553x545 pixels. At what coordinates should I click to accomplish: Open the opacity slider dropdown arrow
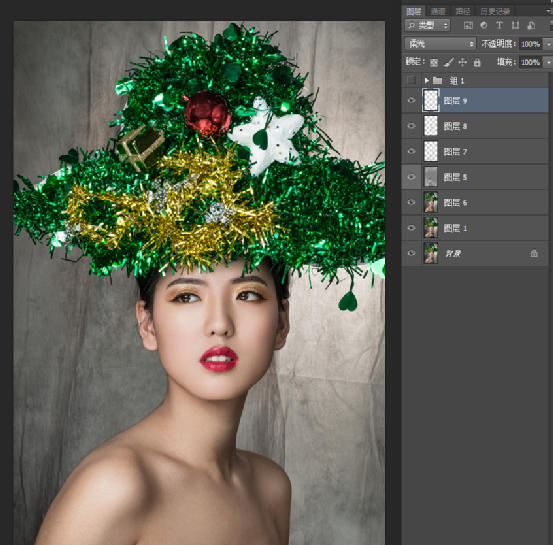[548, 44]
